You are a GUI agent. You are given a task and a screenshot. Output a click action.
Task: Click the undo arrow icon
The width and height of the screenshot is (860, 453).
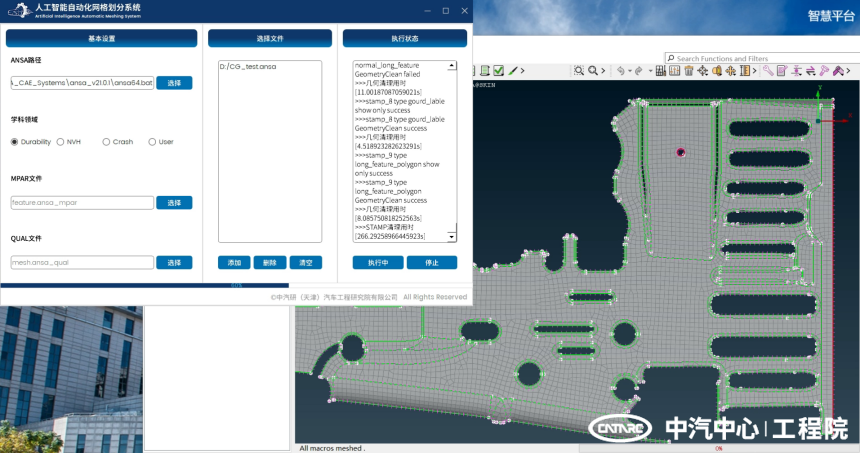click(x=621, y=70)
